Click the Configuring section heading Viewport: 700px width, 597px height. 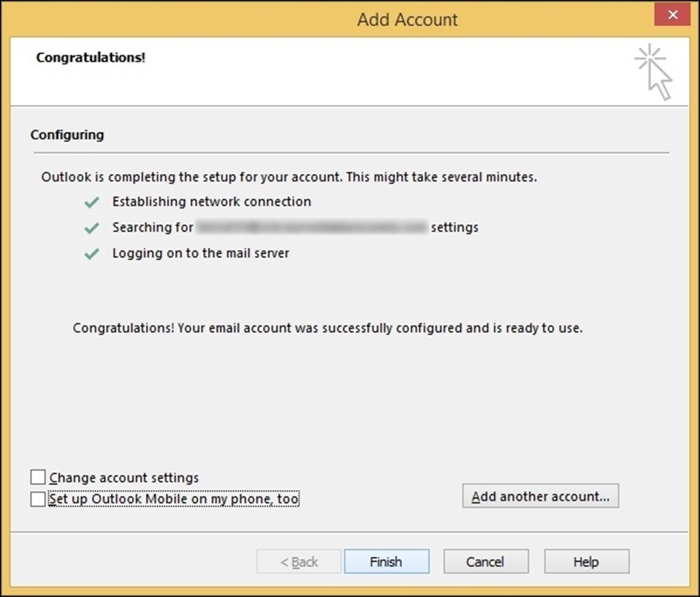[x=67, y=135]
